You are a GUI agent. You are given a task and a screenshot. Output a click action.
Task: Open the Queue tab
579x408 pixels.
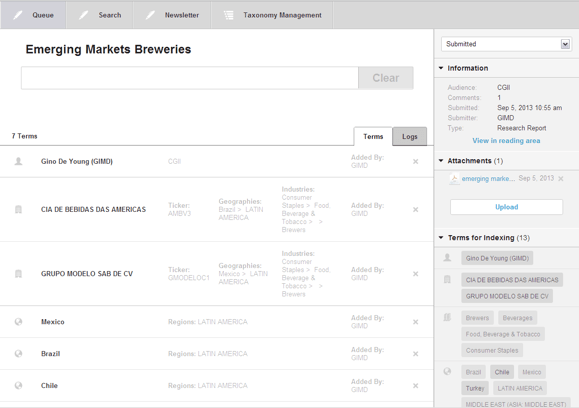click(33, 15)
